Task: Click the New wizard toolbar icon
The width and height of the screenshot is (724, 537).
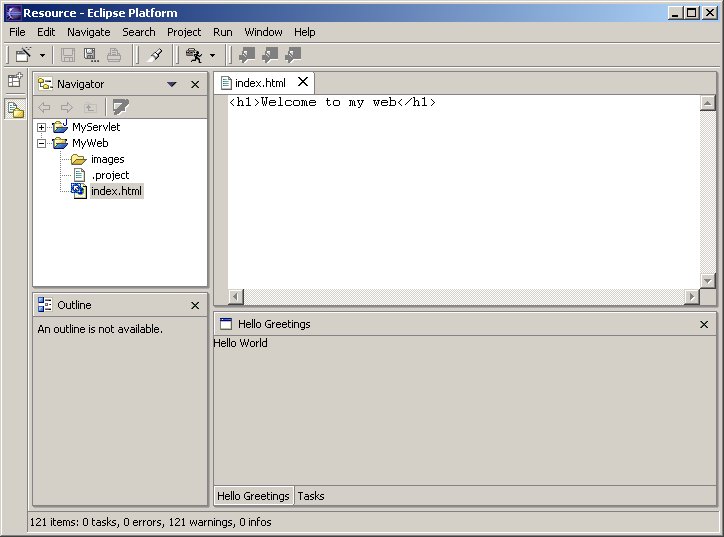Action: point(24,55)
